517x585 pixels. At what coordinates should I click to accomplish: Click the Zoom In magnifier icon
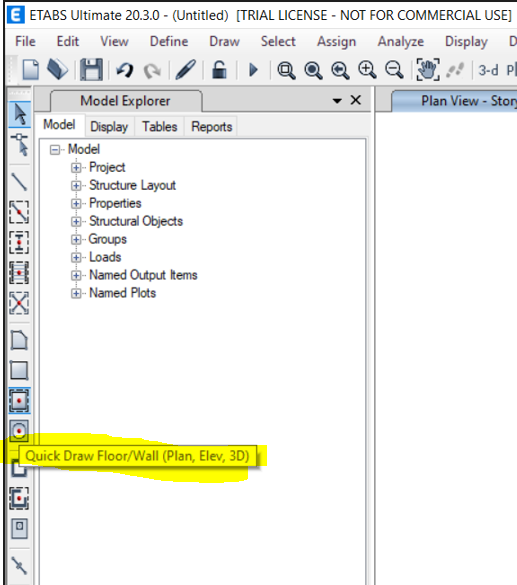point(367,70)
